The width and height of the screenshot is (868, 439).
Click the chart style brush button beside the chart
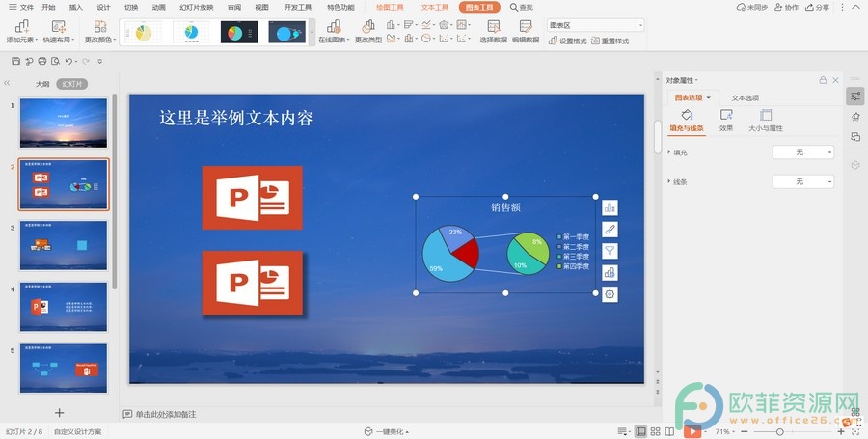610,230
